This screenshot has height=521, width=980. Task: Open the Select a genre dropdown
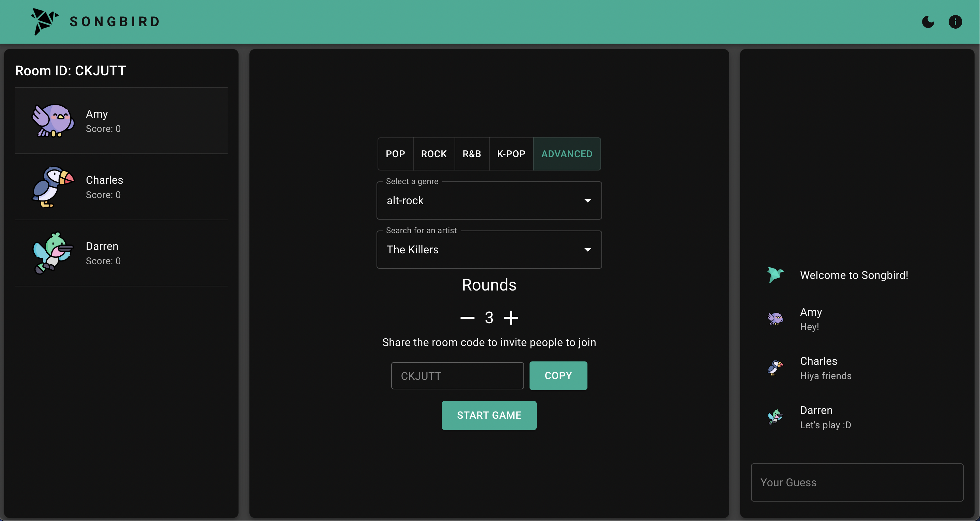(x=489, y=200)
